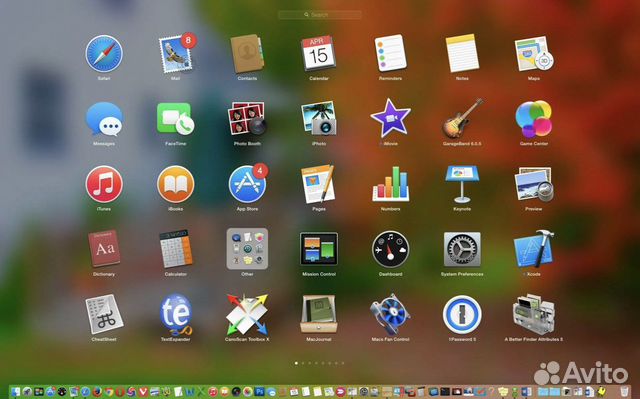Open the Numbers app
This screenshot has height=399, width=640.
pyautogui.click(x=391, y=184)
